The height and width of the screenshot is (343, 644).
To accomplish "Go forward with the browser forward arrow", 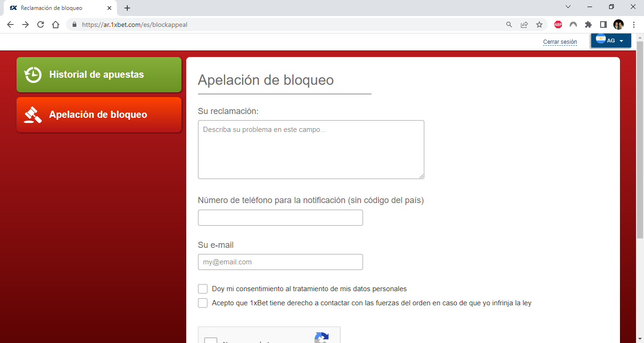I will click(25, 24).
